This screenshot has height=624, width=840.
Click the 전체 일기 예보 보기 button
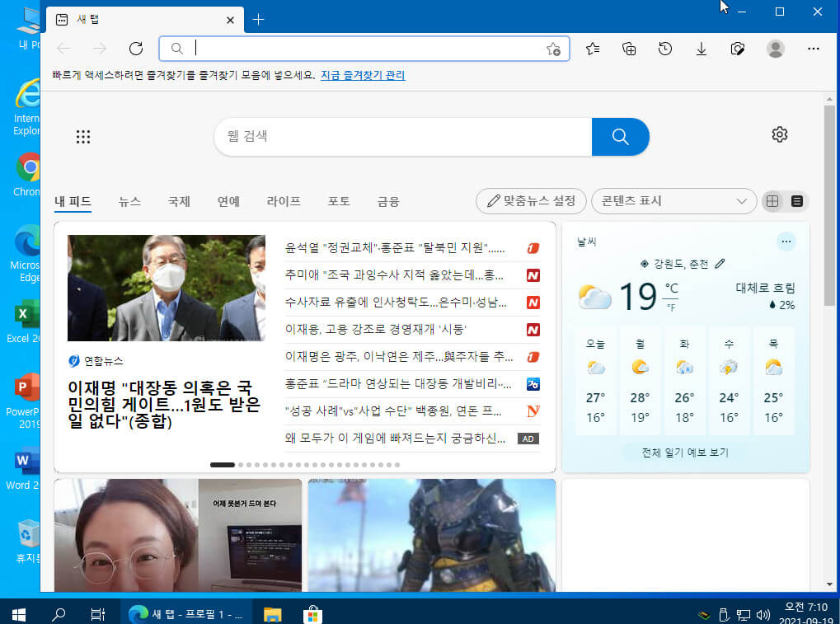click(x=685, y=453)
